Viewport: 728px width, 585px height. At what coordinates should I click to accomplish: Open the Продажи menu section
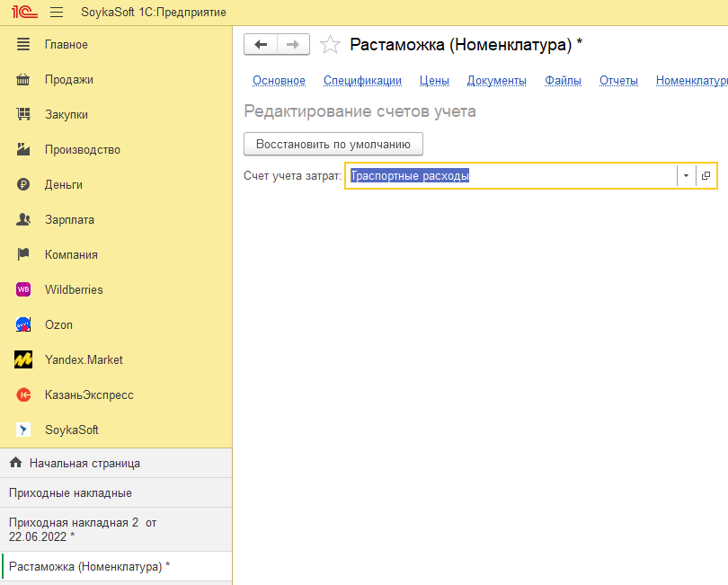click(69, 79)
